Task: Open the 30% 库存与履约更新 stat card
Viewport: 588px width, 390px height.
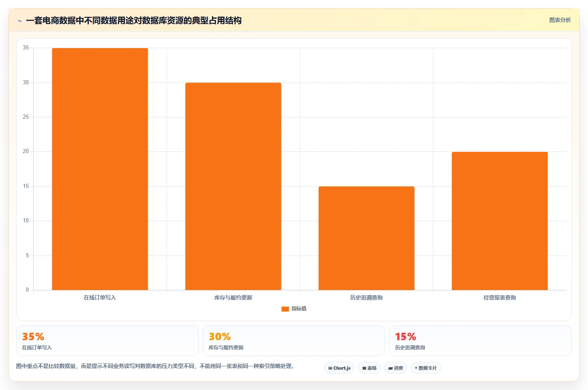Action: tap(294, 341)
